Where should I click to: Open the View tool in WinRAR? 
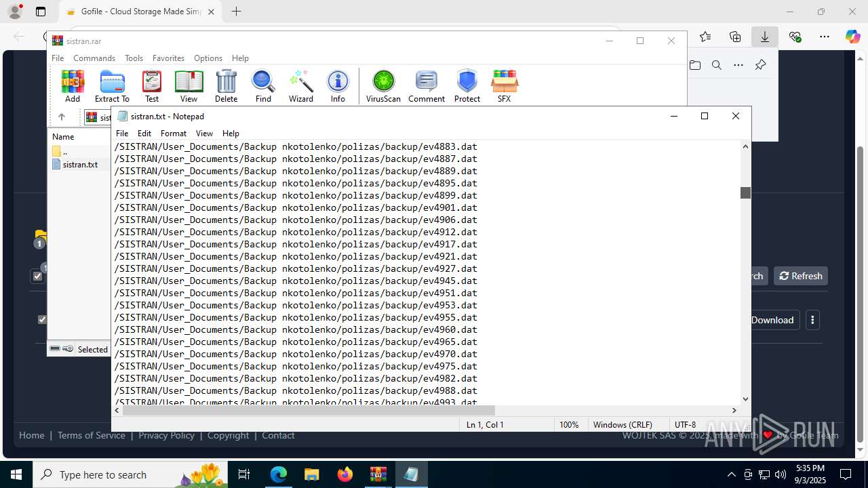189,86
